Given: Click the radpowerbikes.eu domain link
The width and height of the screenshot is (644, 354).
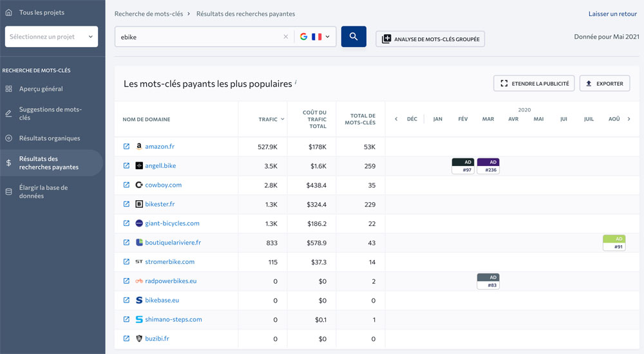Looking at the screenshot, I should pos(171,281).
